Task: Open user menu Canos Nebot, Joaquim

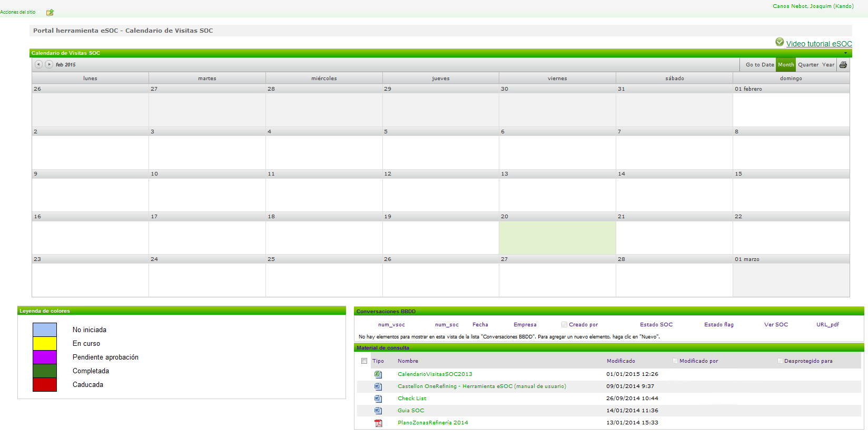Action: (813, 6)
